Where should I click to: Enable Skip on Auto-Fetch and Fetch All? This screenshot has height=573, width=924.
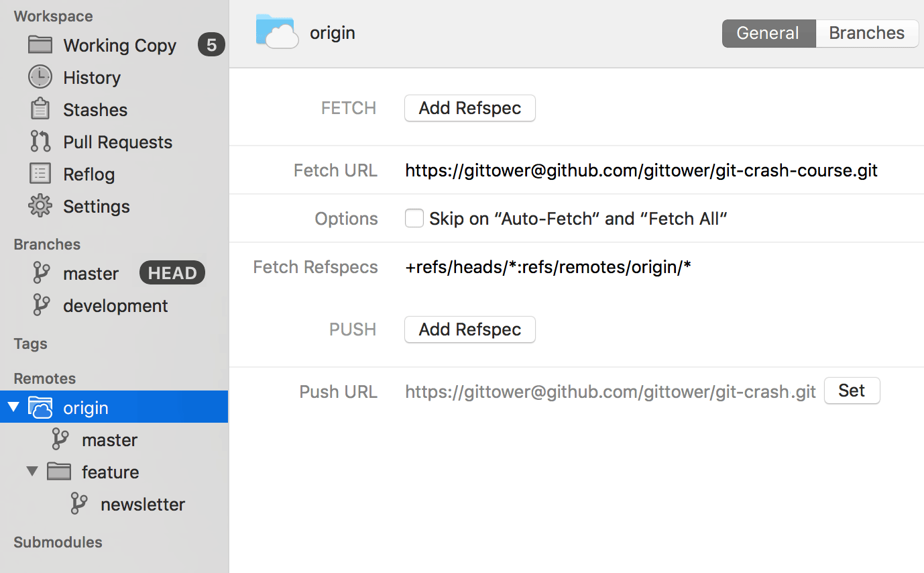[x=414, y=217]
